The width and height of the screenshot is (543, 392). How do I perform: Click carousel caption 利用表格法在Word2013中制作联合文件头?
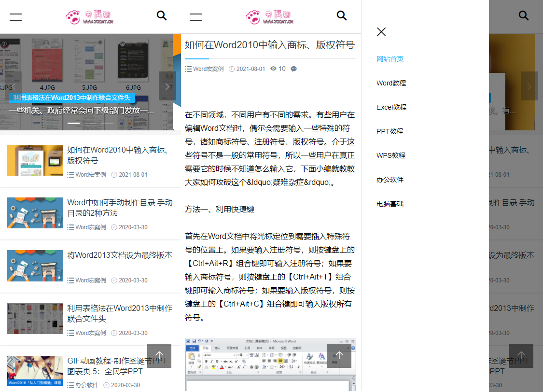click(72, 98)
